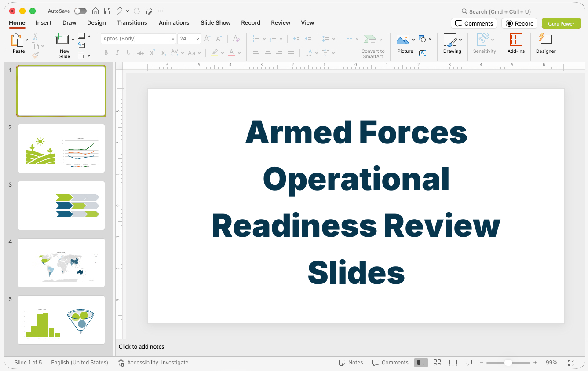Expand the Picture dropdown arrow
This screenshot has height=371, width=588.
click(x=413, y=40)
